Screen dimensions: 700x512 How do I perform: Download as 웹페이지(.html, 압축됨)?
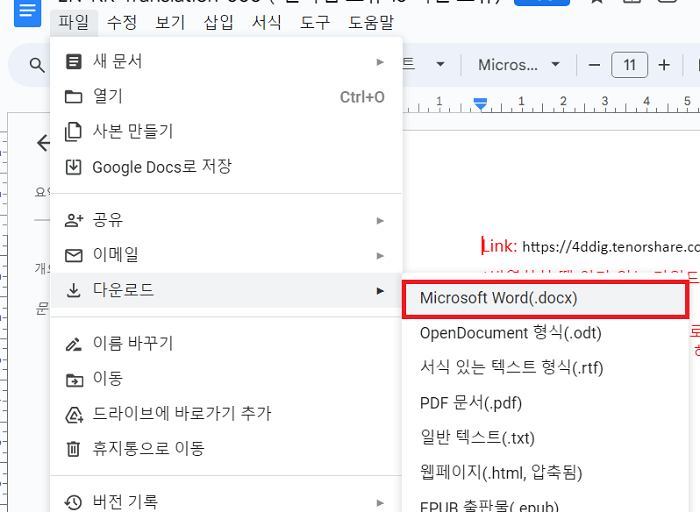[x=545, y=473]
